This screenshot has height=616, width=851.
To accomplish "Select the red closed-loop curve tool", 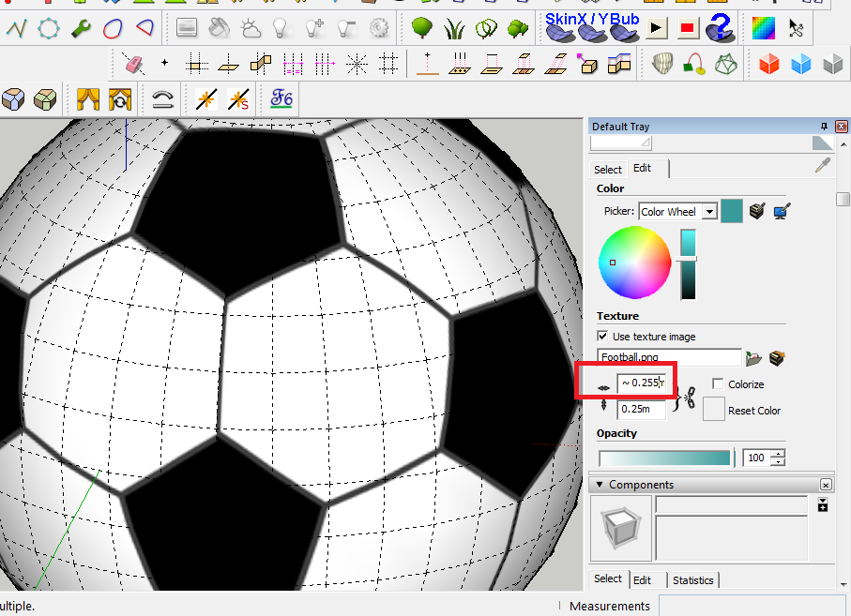I will tap(113, 28).
